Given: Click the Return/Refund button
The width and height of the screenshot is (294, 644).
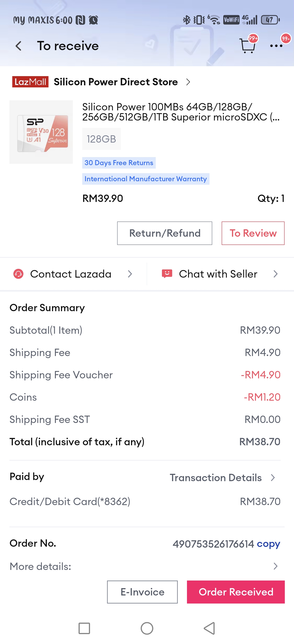Looking at the screenshot, I should click(164, 233).
